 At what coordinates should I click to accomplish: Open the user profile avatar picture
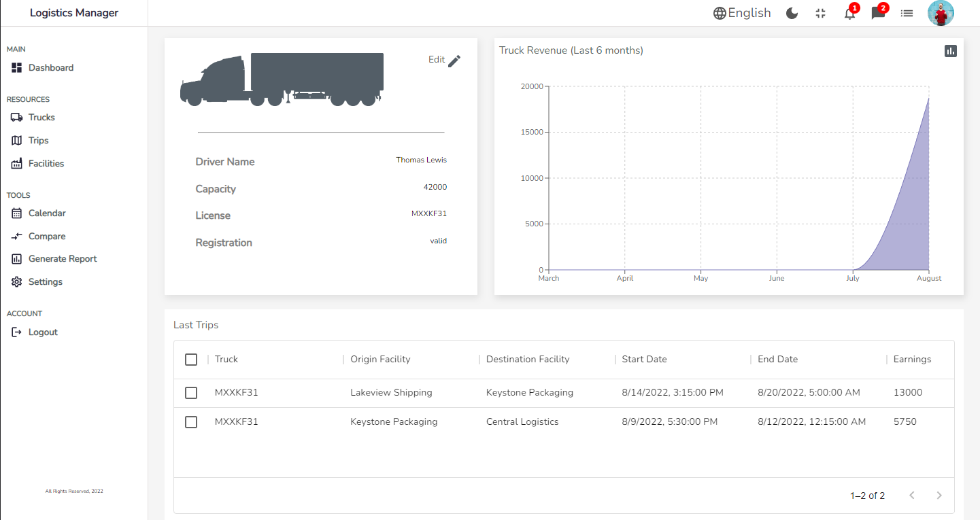point(941,13)
